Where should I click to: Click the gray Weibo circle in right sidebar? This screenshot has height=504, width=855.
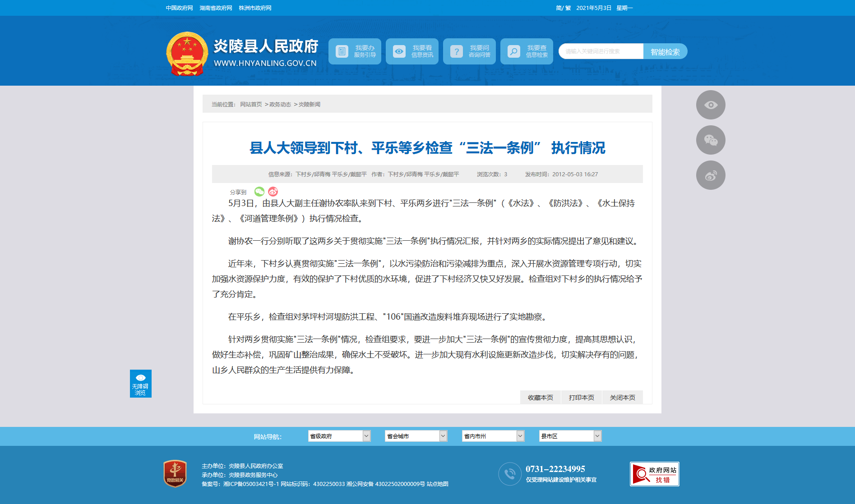coord(711,175)
